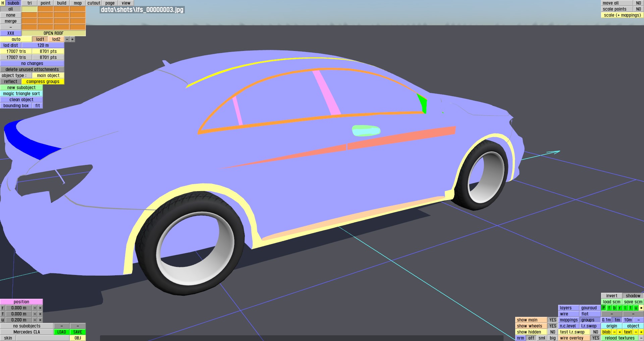Screen dimensions: 644x341
Task: Select the green P perspective view button
Action: (x=604, y=308)
